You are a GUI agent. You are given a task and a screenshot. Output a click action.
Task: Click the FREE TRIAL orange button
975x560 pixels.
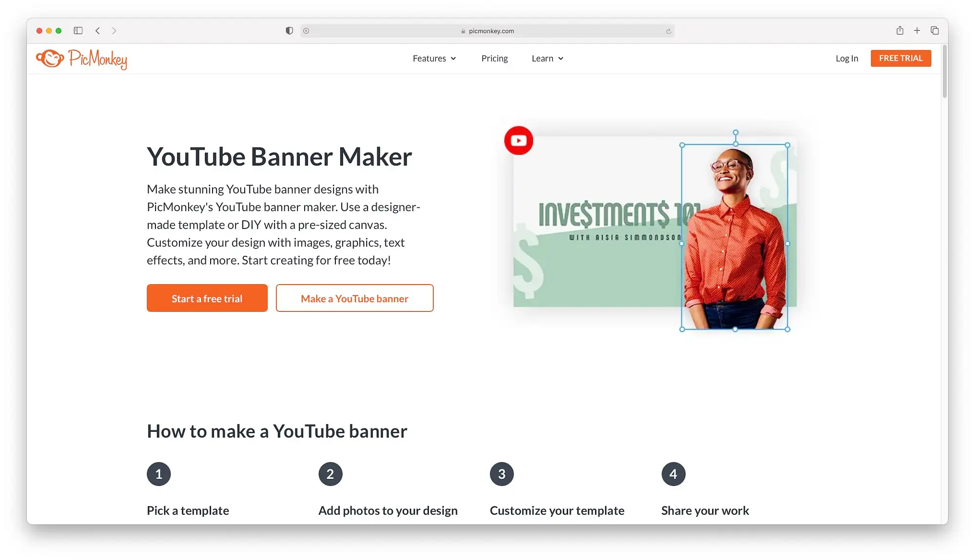pos(900,58)
